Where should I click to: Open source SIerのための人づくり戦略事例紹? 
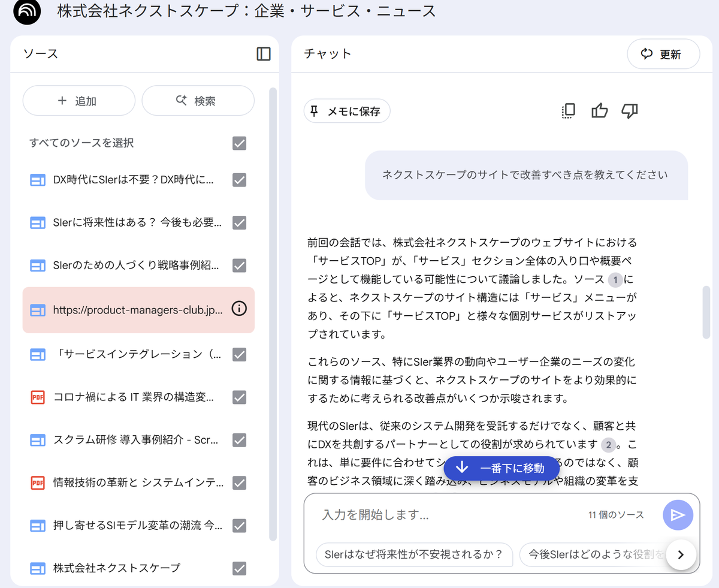[x=136, y=266]
